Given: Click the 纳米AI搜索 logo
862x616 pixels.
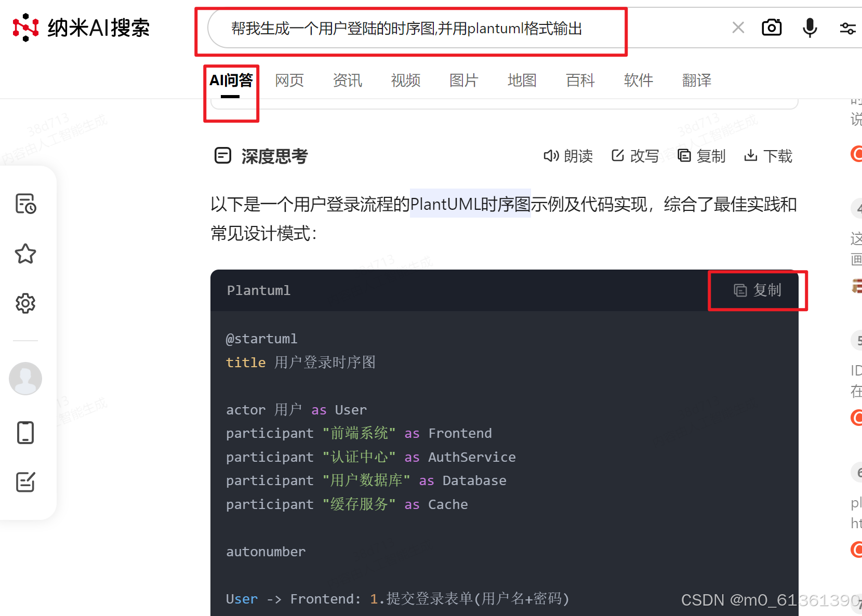Looking at the screenshot, I should click(81, 28).
